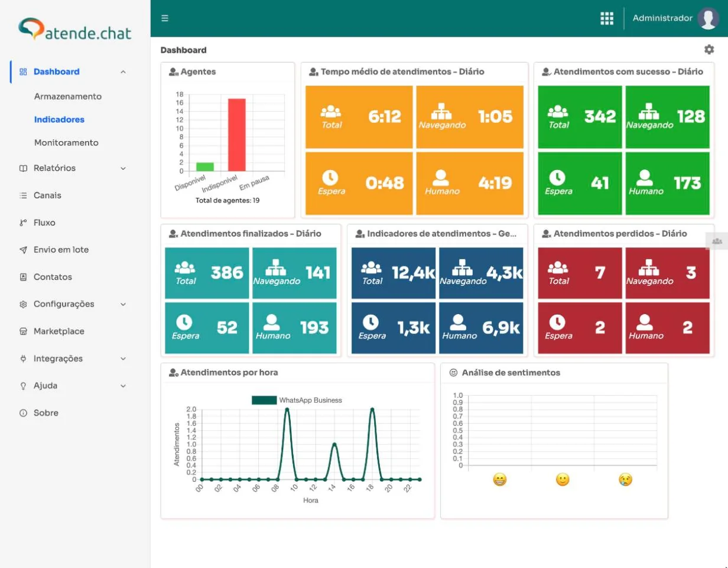The width and height of the screenshot is (728, 568).
Task: Click the Análise de sentimentos smiley header icon
Action: 454,373
